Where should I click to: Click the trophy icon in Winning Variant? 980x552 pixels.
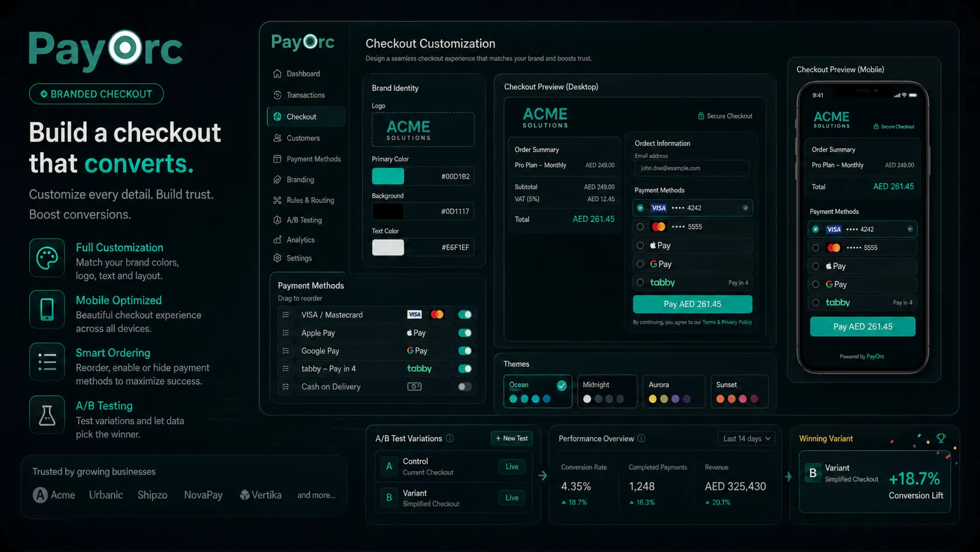941,438
